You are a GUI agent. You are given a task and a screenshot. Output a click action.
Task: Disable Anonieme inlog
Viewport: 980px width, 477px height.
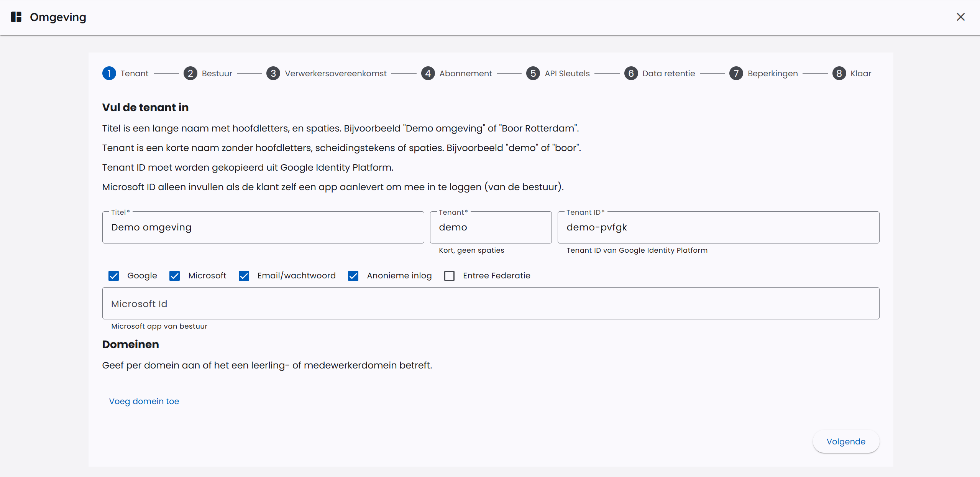coord(353,276)
